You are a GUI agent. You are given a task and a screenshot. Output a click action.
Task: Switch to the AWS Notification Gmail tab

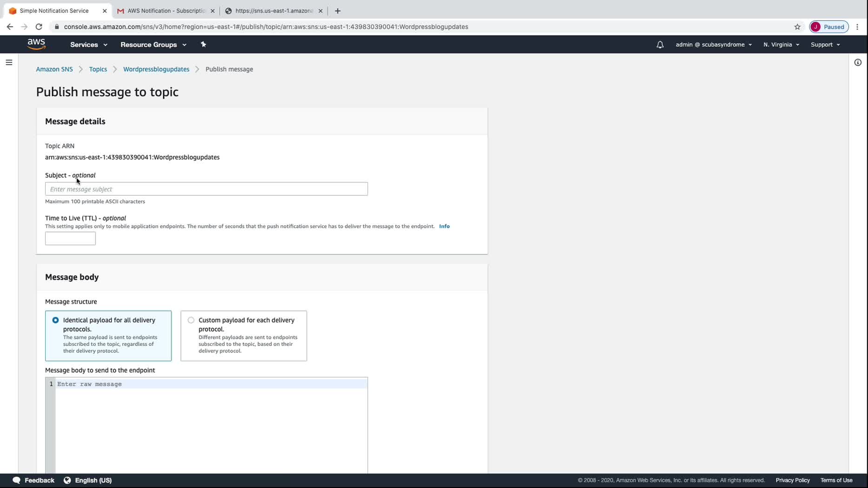[166, 11]
